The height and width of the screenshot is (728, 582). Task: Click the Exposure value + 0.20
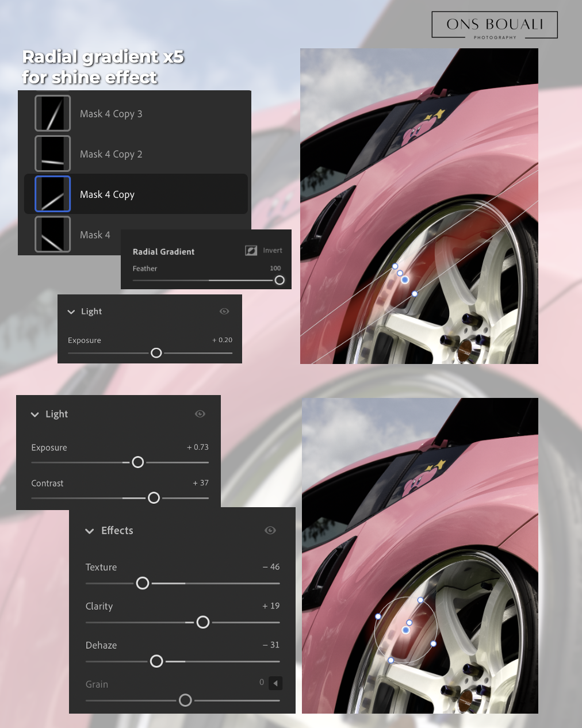point(222,340)
